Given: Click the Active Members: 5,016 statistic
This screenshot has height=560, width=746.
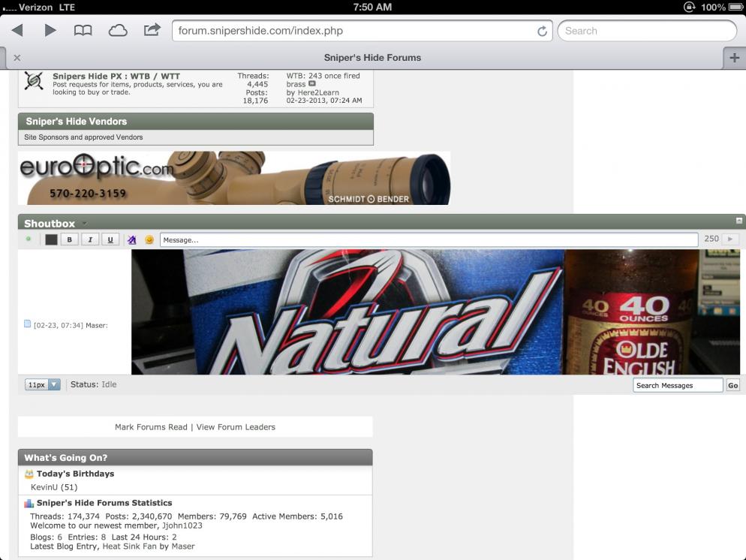Looking at the screenshot, I should pyautogui.click(x=297, y=516).
